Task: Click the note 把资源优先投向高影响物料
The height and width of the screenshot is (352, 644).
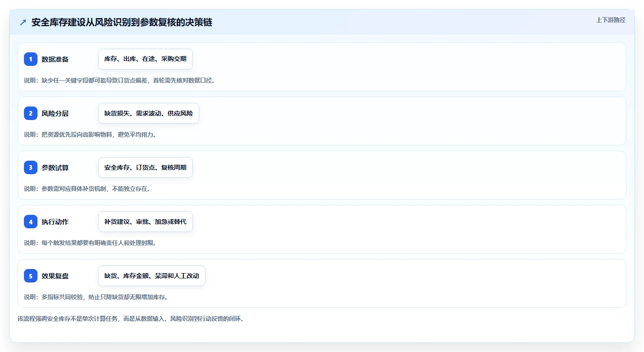Action: coord(90,134)
